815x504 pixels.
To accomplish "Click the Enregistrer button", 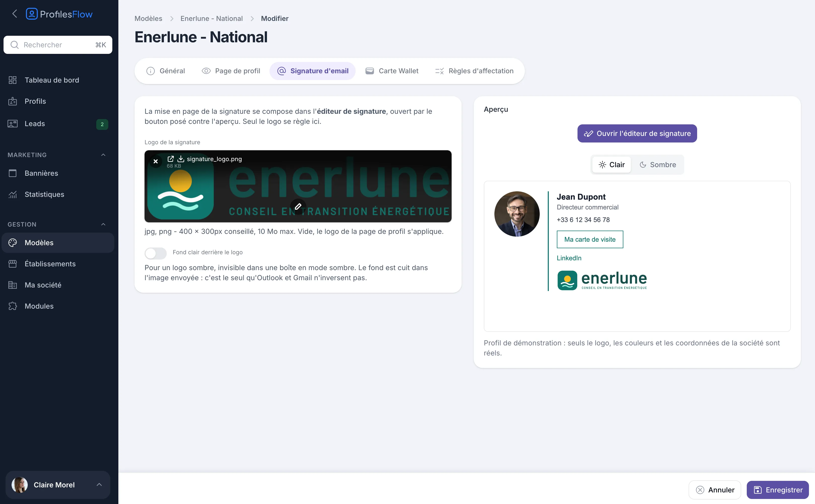I will [778, 490].
